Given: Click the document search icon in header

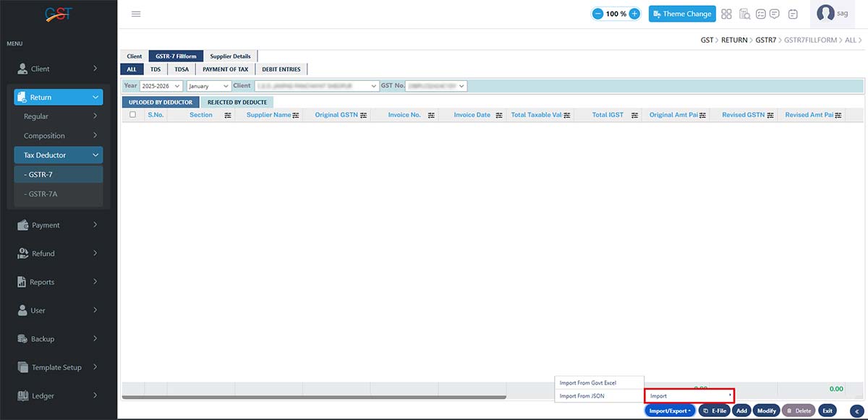Looking at the screenshot, I should coord(744,14).
